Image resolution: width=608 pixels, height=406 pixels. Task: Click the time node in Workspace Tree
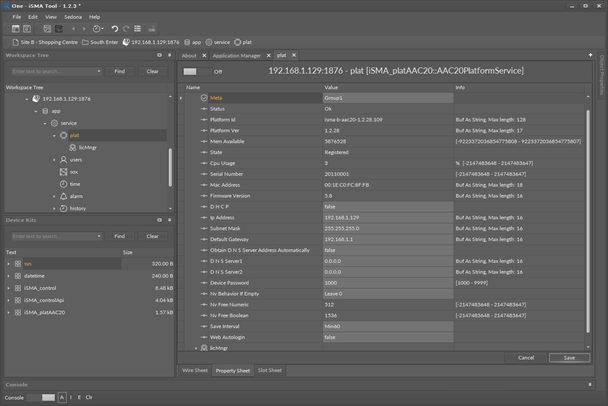(75, 184)
